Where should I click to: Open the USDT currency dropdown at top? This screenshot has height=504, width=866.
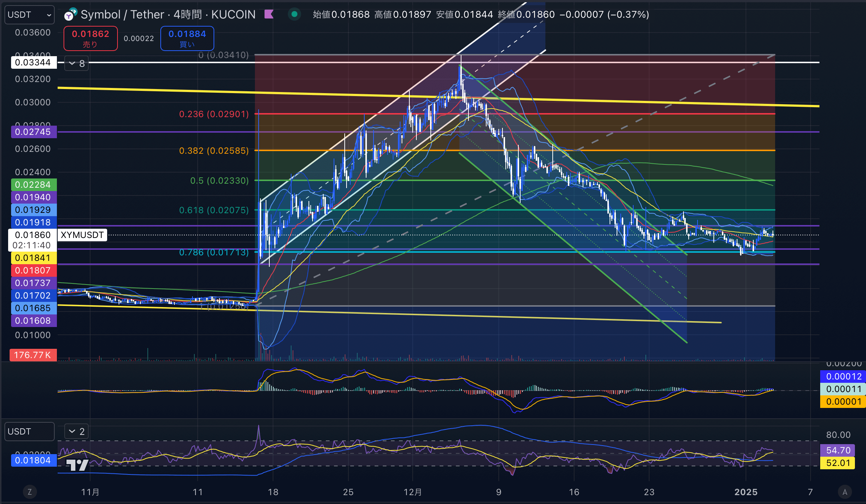[29, 15]
